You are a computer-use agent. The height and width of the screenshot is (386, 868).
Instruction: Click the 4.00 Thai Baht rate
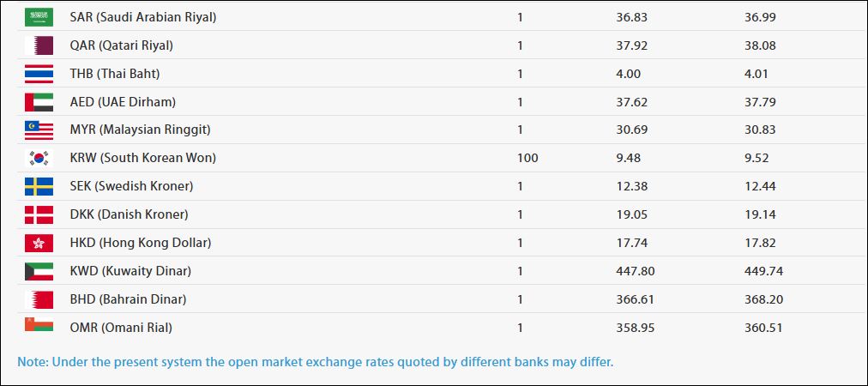tap(629, 74)
